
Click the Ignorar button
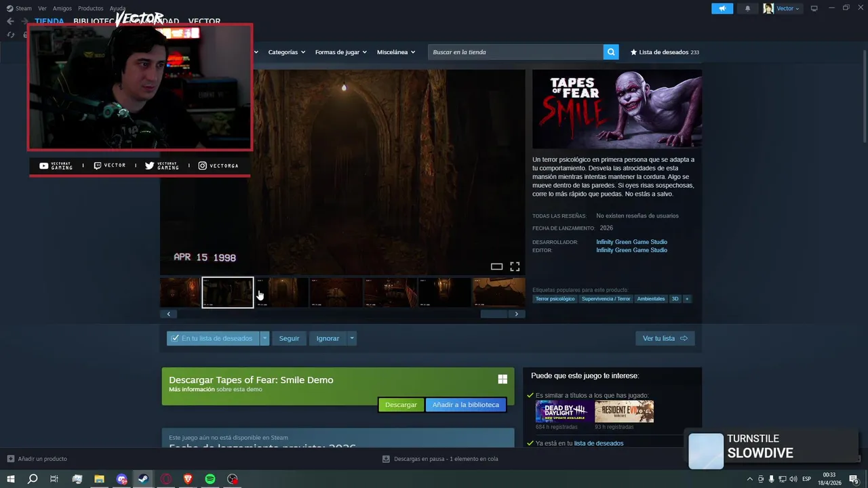pyautogui.click(x=328, y=338)
